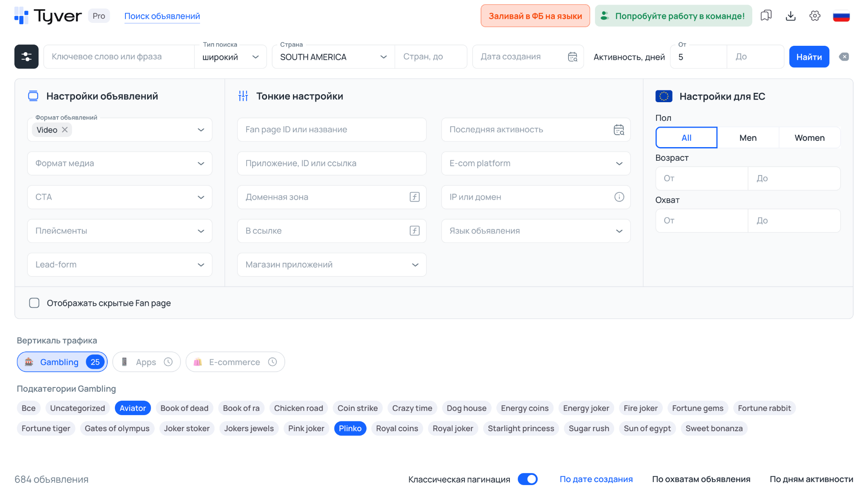Click the info icon in IP или домен field
868x488 pixels.
pos(619,197)
